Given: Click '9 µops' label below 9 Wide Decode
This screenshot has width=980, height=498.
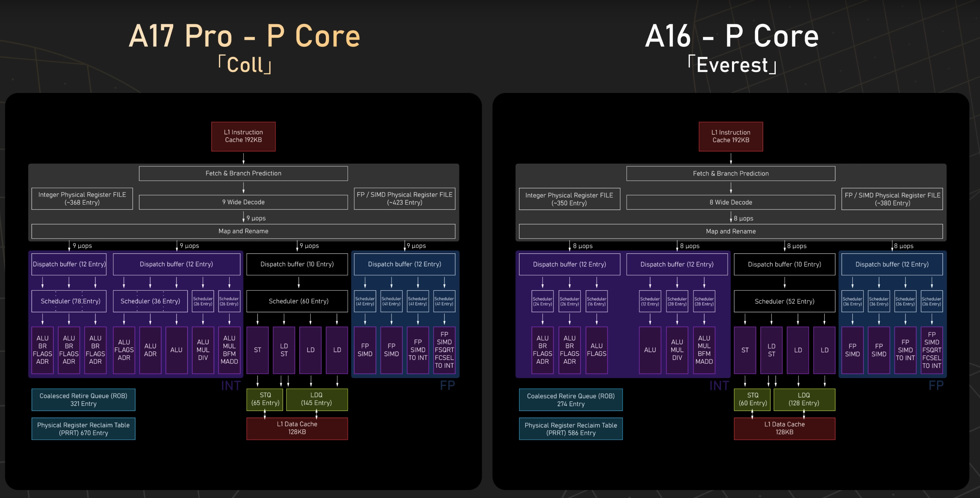Looking at the screenshot, I should click(256, 218).
